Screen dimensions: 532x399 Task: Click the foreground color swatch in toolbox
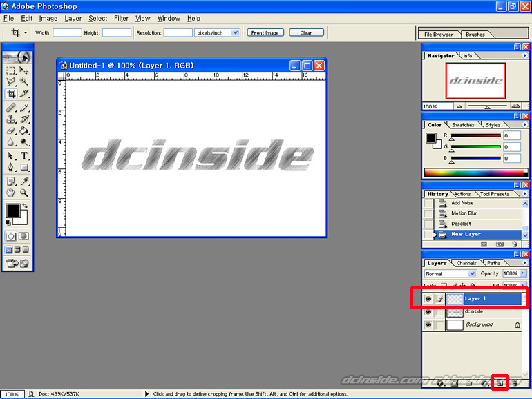[x=13, y=211]
